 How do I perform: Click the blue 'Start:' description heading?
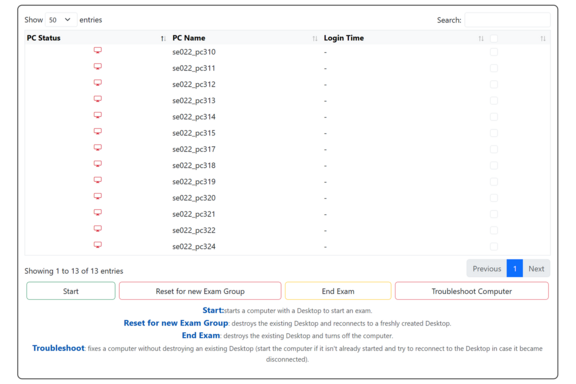pos(213,310)
